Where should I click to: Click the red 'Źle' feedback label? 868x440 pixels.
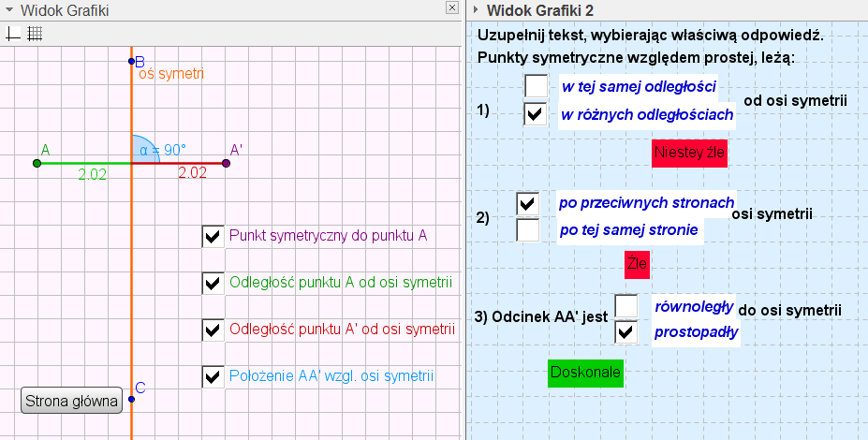tap(637, 264)
